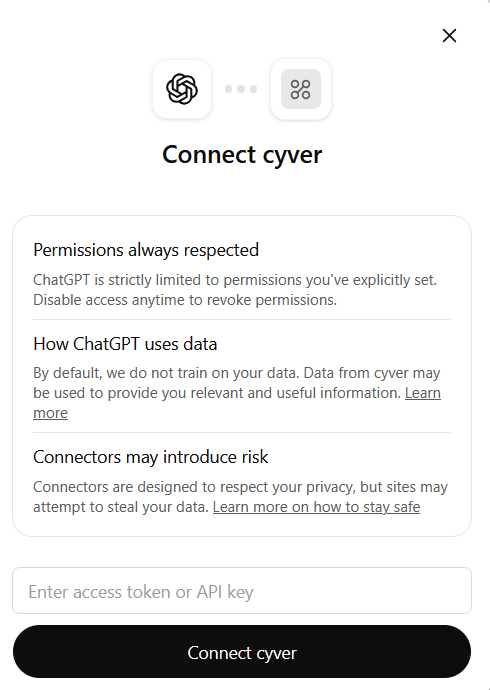The width and height of the screenshot is (490, 690).
Task: Click the cyver connector grid icon
Action: click(x=301, y=89)
